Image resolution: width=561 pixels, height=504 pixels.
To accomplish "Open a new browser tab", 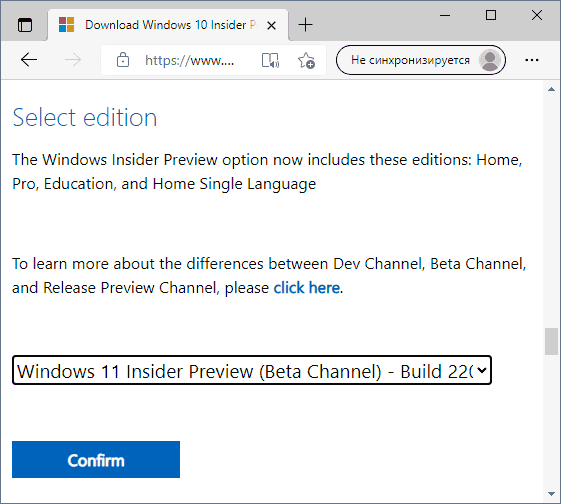I will 306,25.
